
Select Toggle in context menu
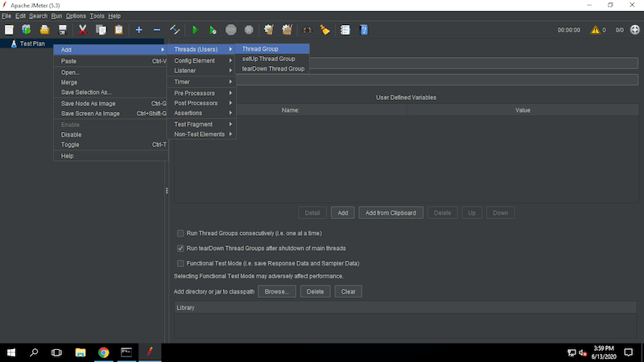pos(111,145)
